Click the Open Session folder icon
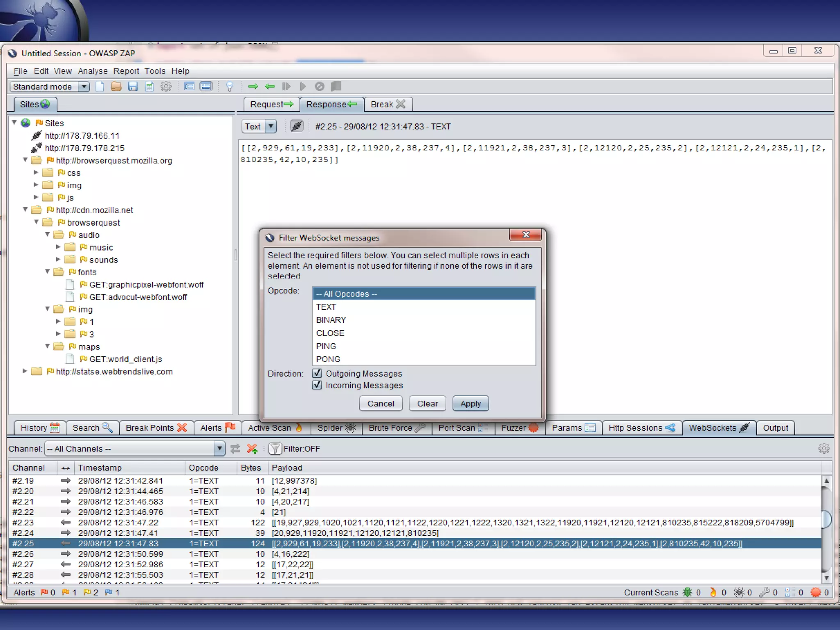This screenshot has width=840, height=630. pyautogui.click(x=116, y=87)
